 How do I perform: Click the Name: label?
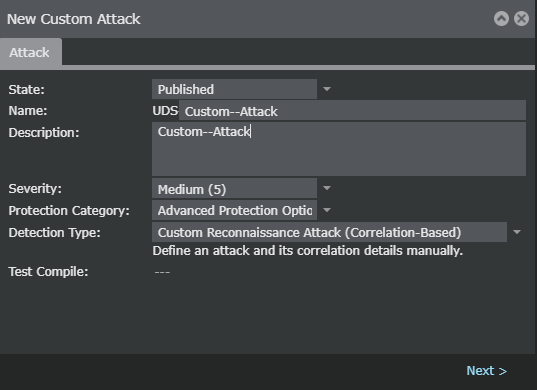[28, 111]
